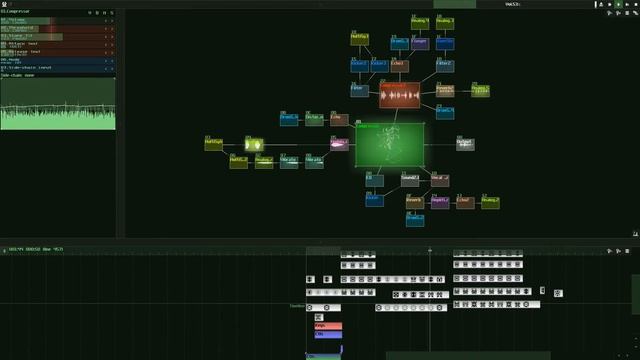Select the Filter2 module
Image resolution: width=640 pixels, height=360 pixels.
tap(445, 66)
